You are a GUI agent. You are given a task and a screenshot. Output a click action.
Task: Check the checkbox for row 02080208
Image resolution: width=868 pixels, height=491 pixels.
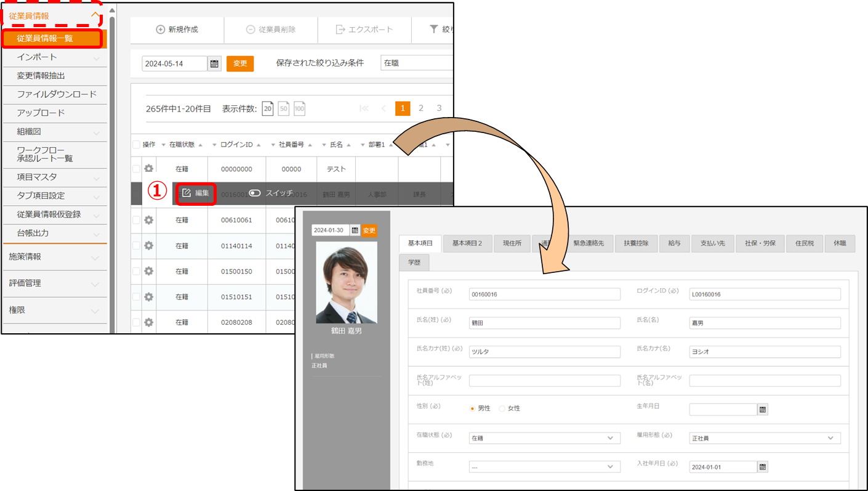coord(136,322)
